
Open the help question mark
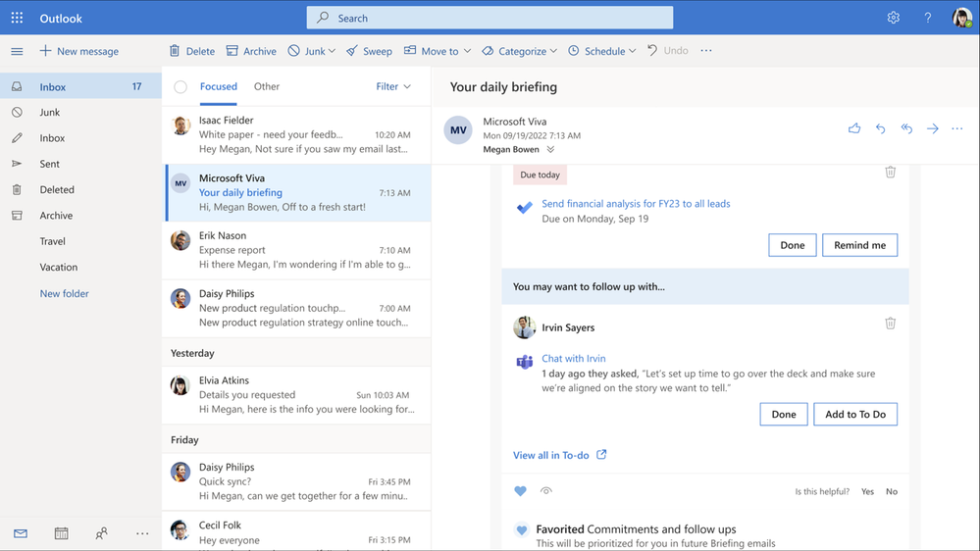pyautogui.click(x=927, y=18)
